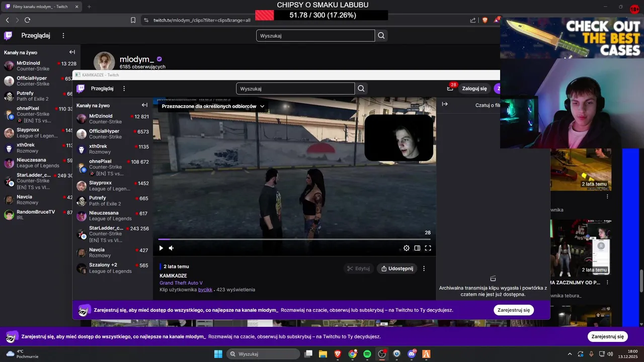Open more options dots beside KAMIKADZE Przeglądaj
The width and height of the screenshot is (644, 362).
point(124,88)
